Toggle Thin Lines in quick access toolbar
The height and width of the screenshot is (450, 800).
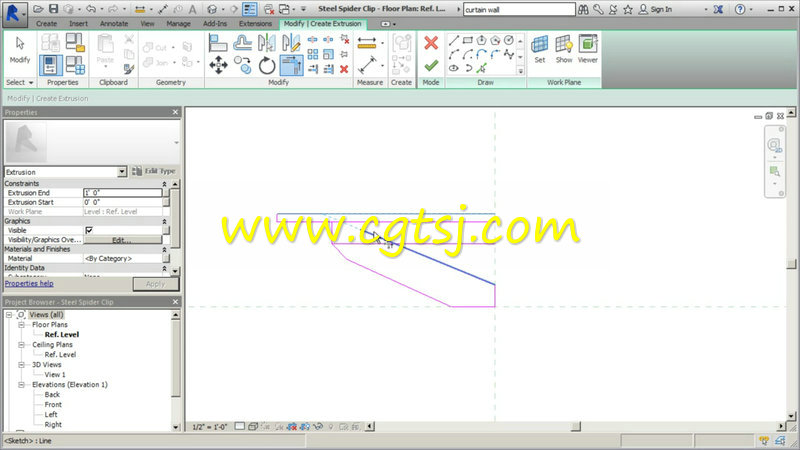click(249, 9)
